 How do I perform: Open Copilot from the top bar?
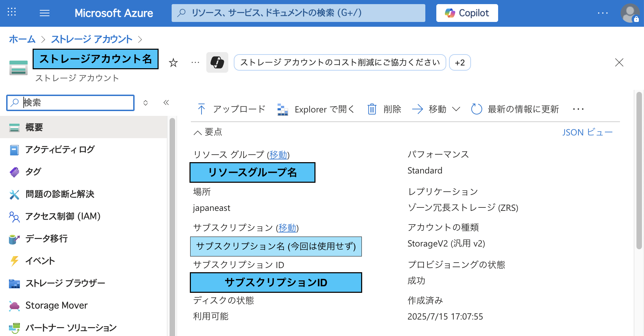pos(467,13)
